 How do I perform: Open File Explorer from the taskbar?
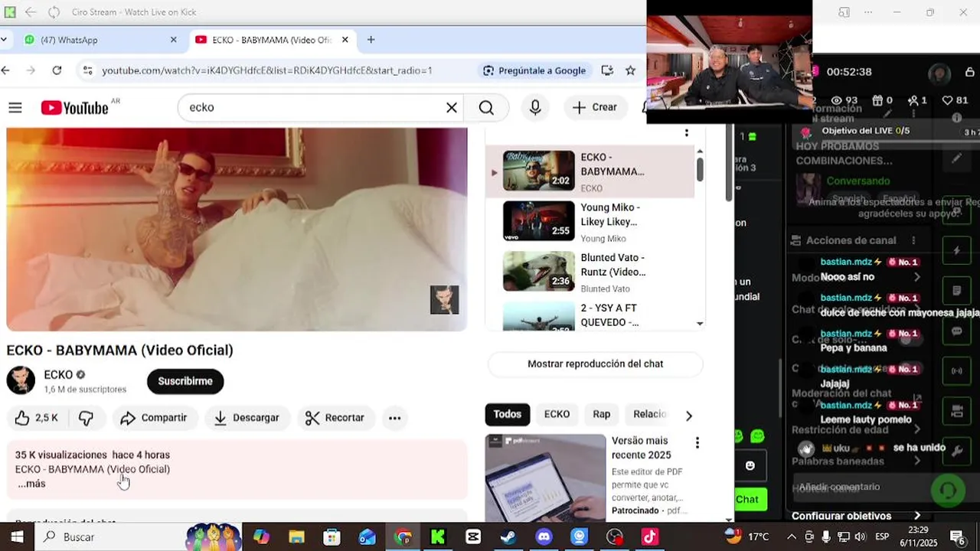point(296,537)
